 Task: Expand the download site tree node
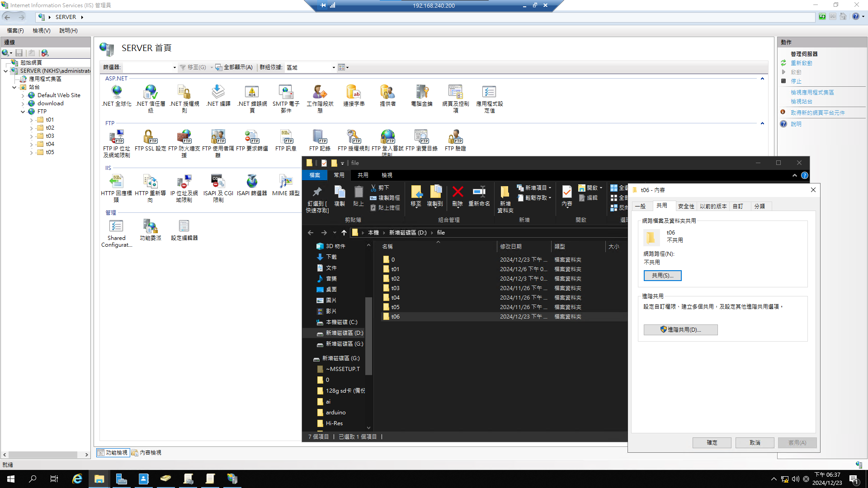click(x=23, y=103)
